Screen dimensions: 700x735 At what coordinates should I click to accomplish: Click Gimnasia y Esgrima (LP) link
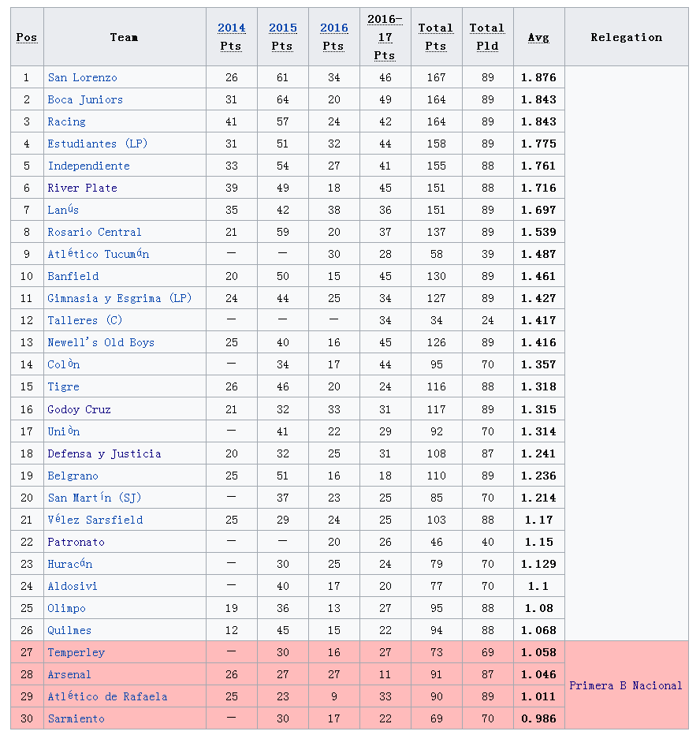[120, 298]
